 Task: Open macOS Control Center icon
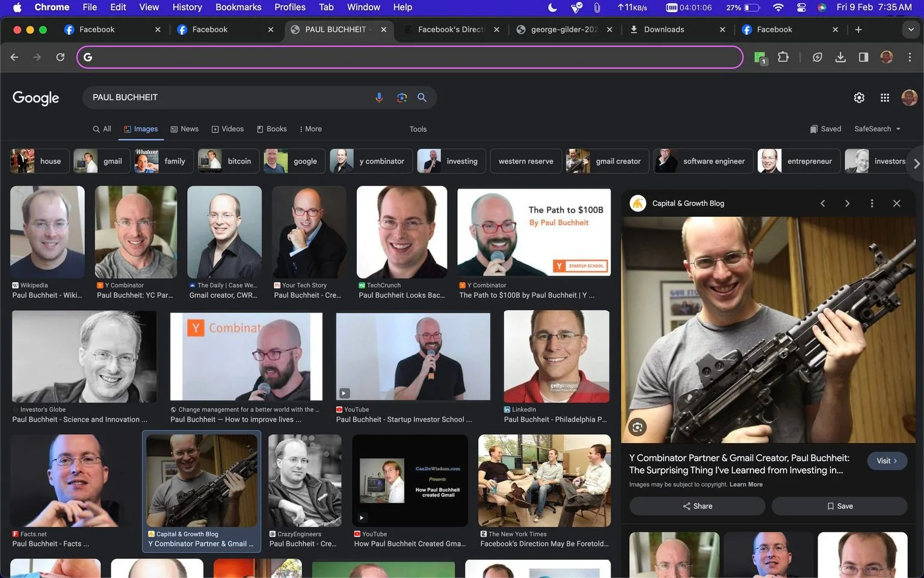click(801, 7)
